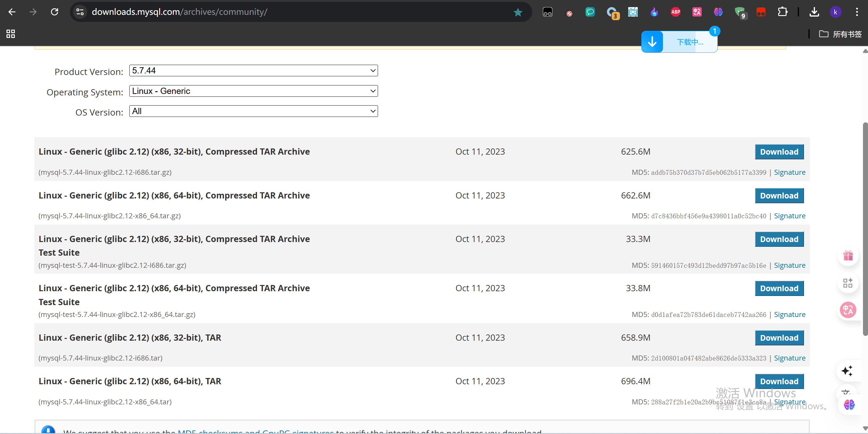Click the page vertical scrollbar thumb
This screenshot has height=434, width=868.
click(x=865, y=229)
